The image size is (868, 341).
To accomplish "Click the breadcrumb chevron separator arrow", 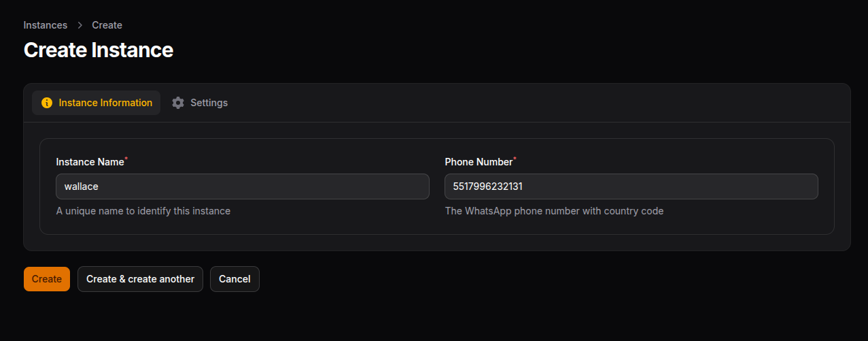I will [80, 25].
